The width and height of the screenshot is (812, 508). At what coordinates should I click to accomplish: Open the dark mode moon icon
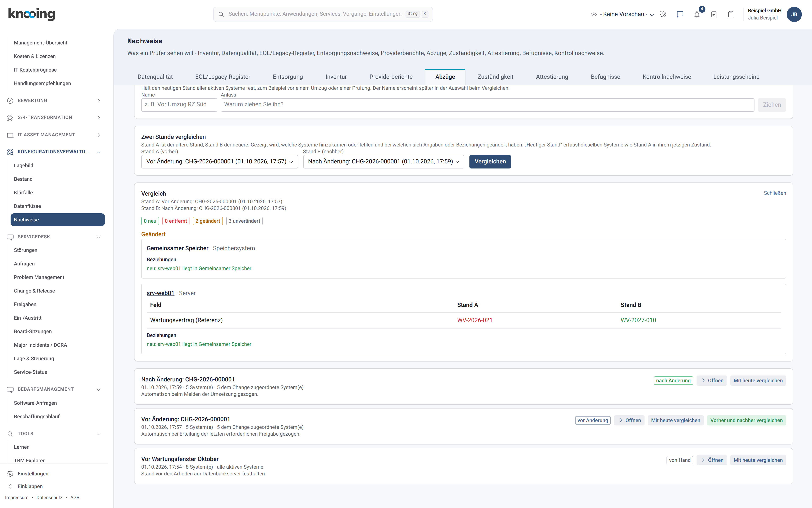tap(663, 14)
